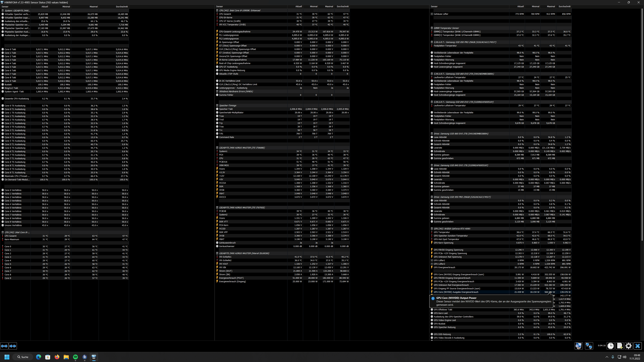644x362 pixels.
Task: Click the taskbar Suche search box
Action: point(23,357)
